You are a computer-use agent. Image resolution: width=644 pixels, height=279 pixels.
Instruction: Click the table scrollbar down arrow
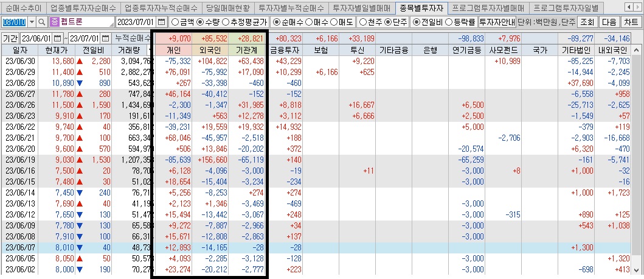(636, 270)
